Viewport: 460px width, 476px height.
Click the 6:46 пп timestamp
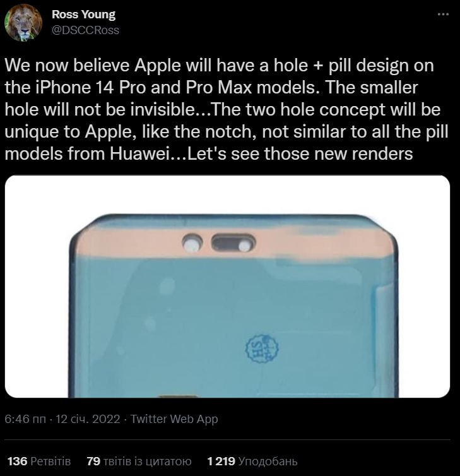[x=25, y=419]
